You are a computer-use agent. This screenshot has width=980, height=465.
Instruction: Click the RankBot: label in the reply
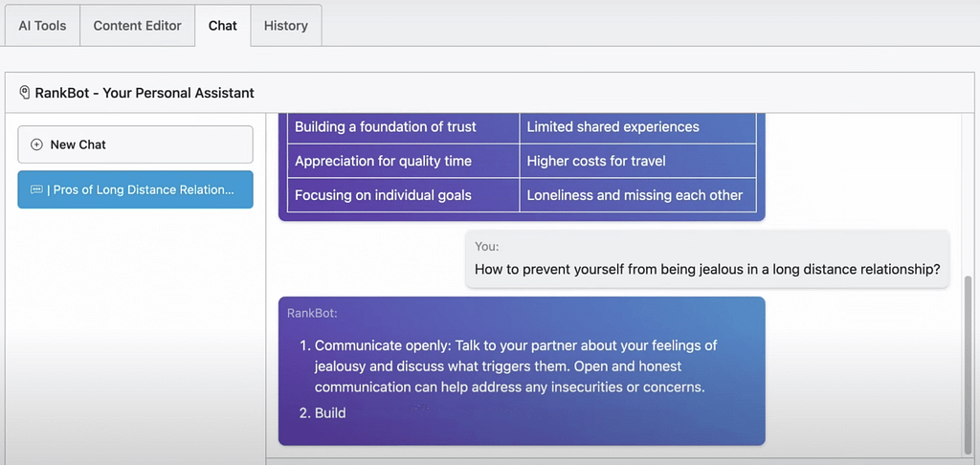click(x=313, y=313)
